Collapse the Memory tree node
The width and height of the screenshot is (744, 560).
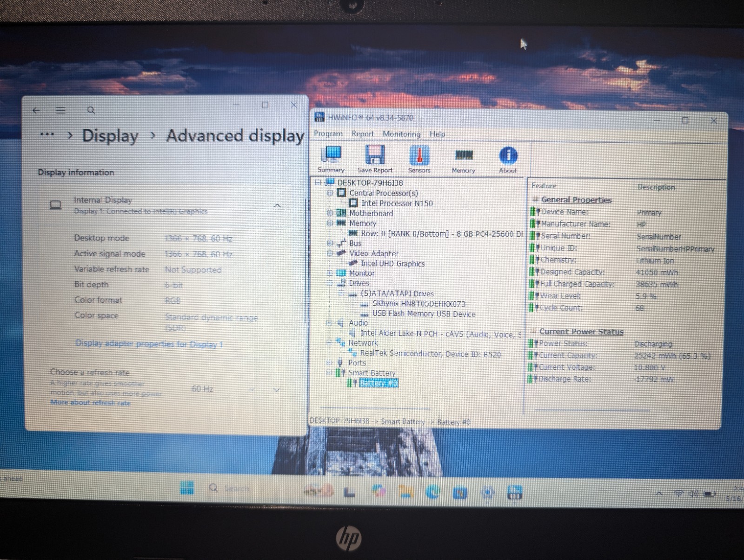coord(330,223)
